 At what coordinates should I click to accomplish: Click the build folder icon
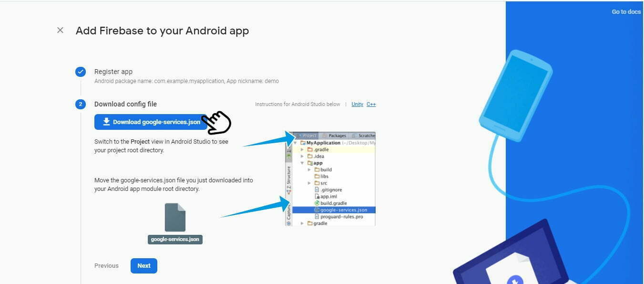(x=317, y=170)
